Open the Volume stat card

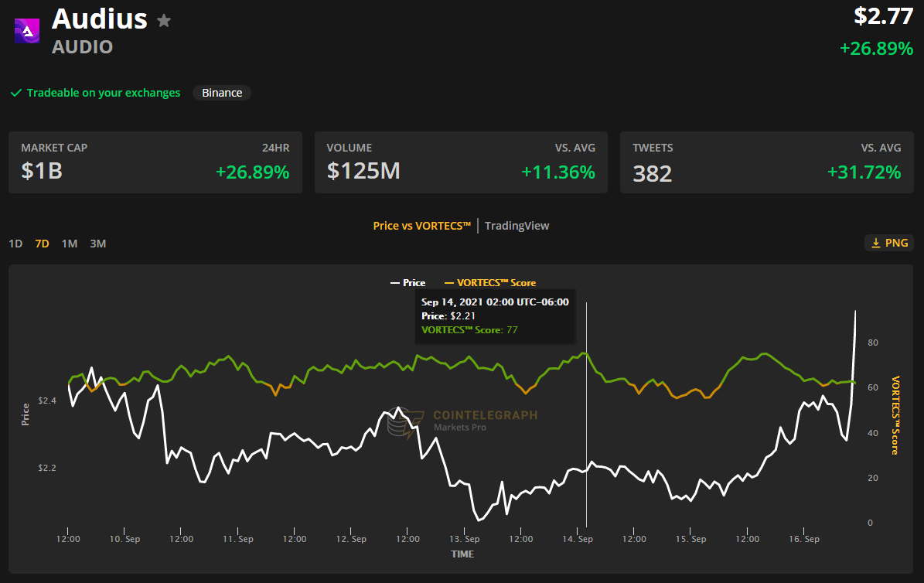[461, 162]
